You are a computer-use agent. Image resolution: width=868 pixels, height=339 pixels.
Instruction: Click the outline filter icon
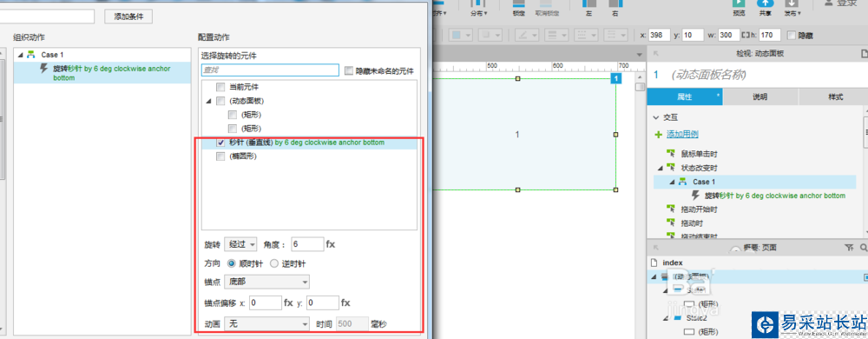pos(849,248)
